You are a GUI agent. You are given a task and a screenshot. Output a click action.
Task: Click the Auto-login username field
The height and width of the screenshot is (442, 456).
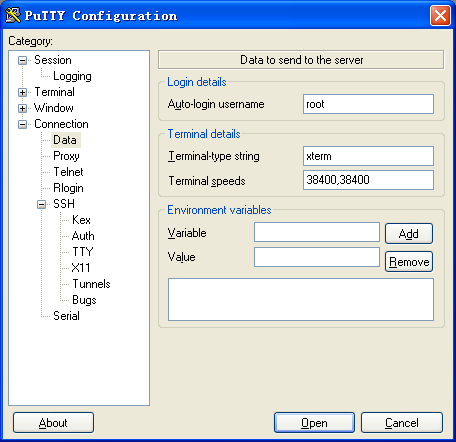368,104
